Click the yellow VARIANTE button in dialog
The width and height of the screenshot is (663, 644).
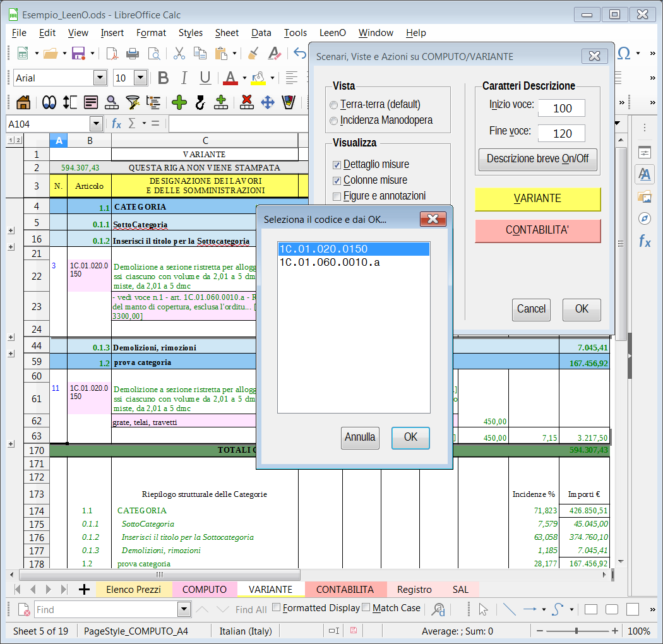point(537,199)
